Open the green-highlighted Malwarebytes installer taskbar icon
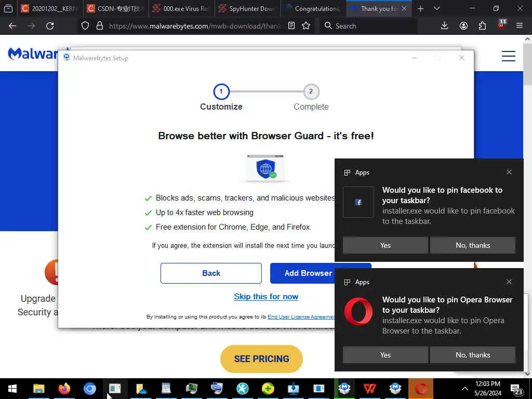This screenshot has height=399, width=532. click(x=344, y=389)
